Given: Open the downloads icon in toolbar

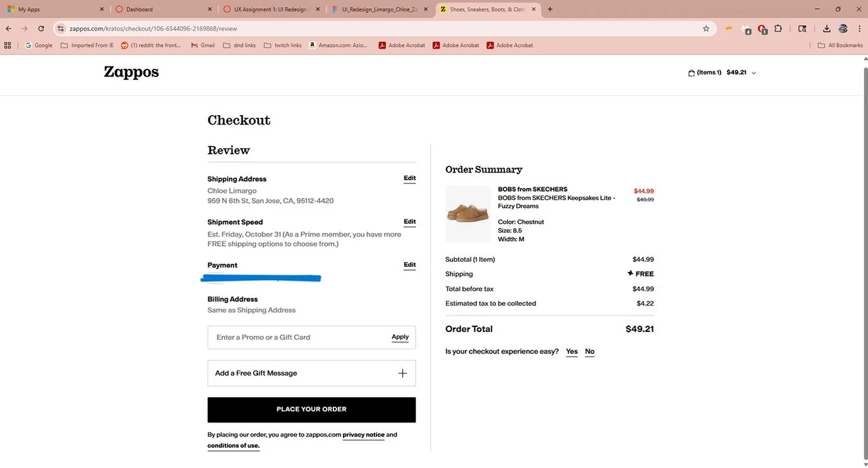Looking at the screenshot, I should (827, 28).
